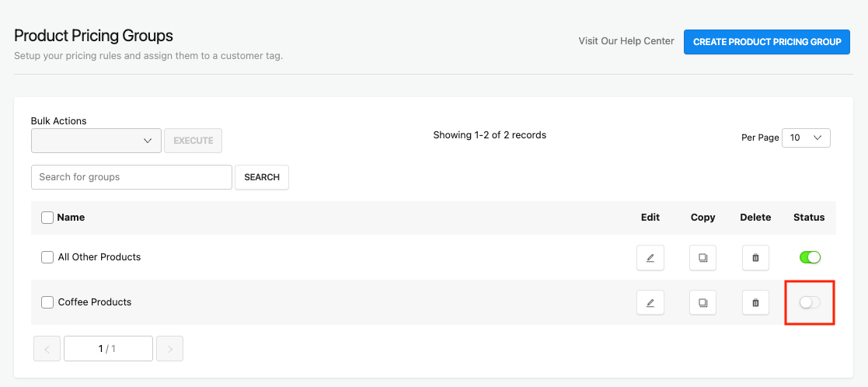This screenshot has width=868, height=387.
Task: Click the Execute button
Action: [193, 141]
